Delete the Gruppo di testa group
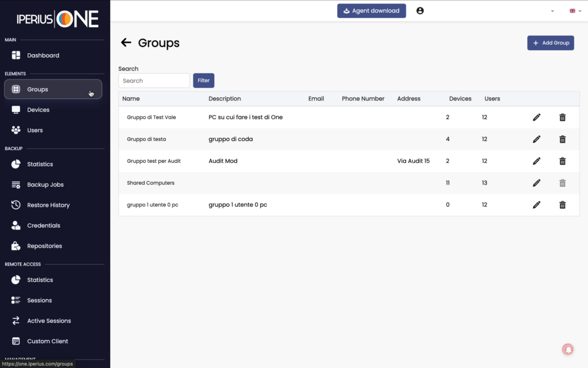 (563, 139)
